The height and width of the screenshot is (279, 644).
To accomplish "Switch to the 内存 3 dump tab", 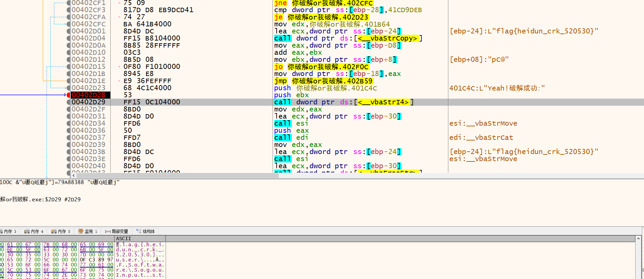I will [9, 231].
